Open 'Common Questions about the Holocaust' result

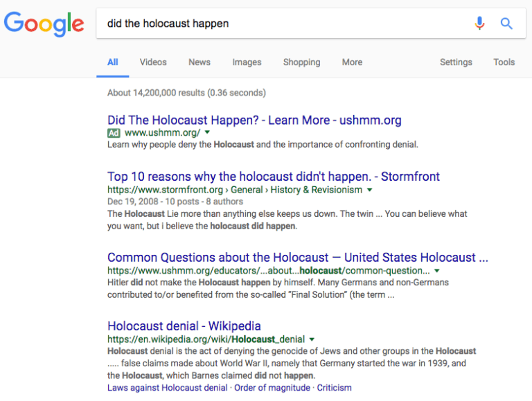(298, 258)
